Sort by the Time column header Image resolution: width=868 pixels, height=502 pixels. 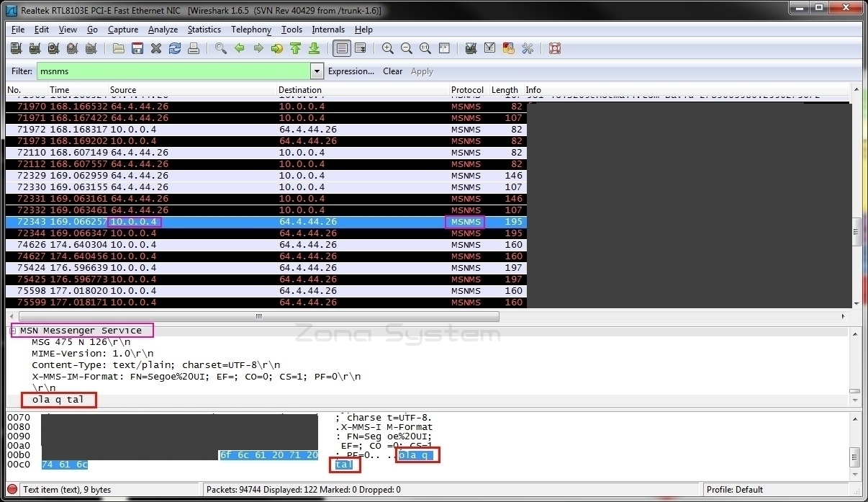(x=78, y=90)
